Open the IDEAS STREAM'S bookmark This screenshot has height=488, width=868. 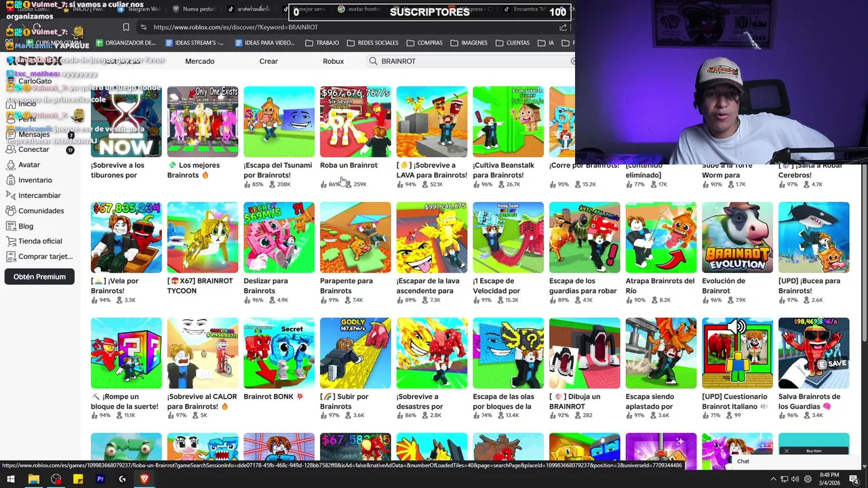(x=195, y=43)
